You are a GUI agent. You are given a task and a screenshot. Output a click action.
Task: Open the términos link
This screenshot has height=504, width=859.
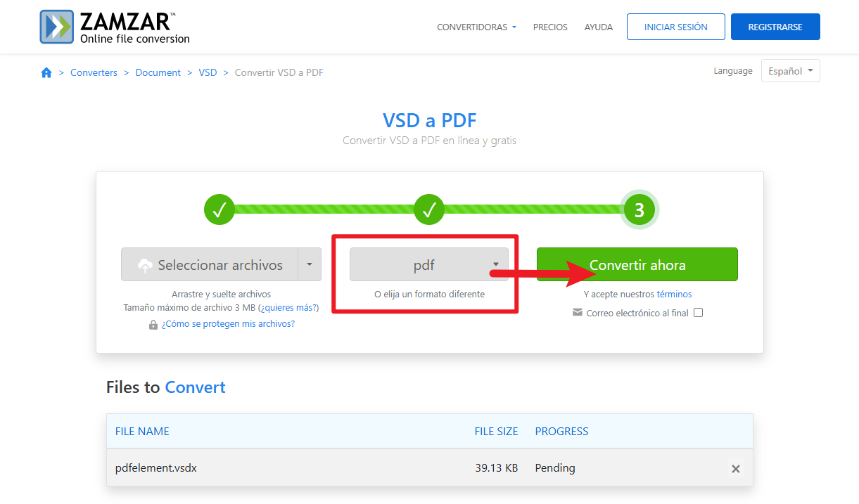click(674, 295)
